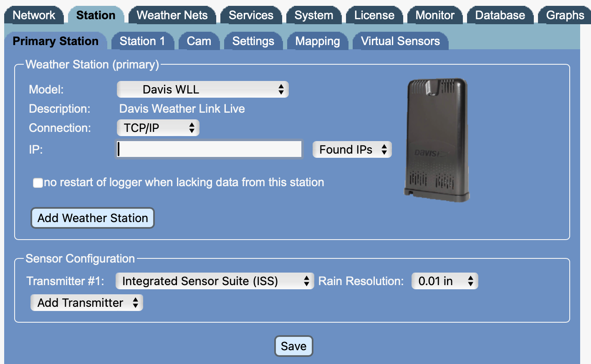Screen dimensions: 591x364
Task: Open the Model dropdown showing Davis WLL
Action: [x=203, y=89]
